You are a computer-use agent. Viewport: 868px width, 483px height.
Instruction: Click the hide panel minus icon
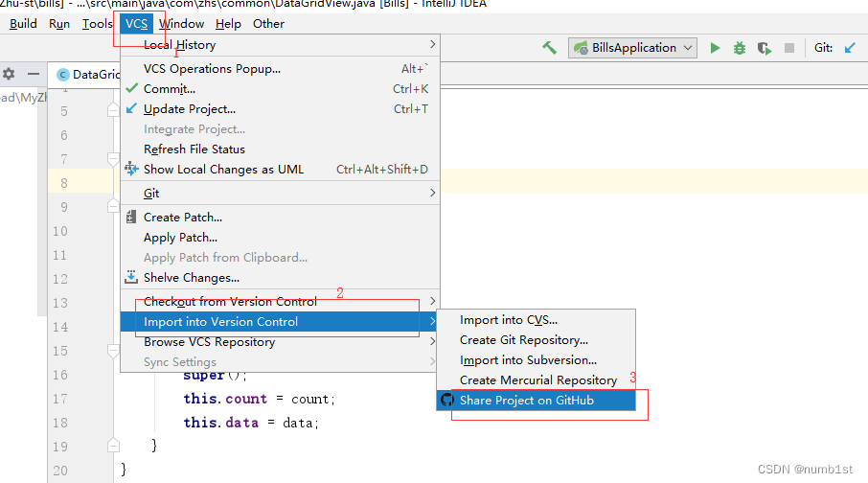34,74
